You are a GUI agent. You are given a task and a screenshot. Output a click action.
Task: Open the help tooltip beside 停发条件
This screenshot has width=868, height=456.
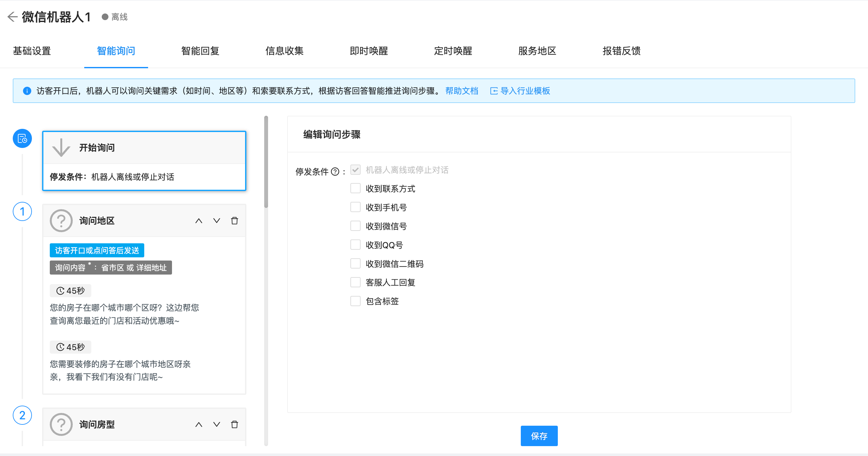(x=335, y=171)
